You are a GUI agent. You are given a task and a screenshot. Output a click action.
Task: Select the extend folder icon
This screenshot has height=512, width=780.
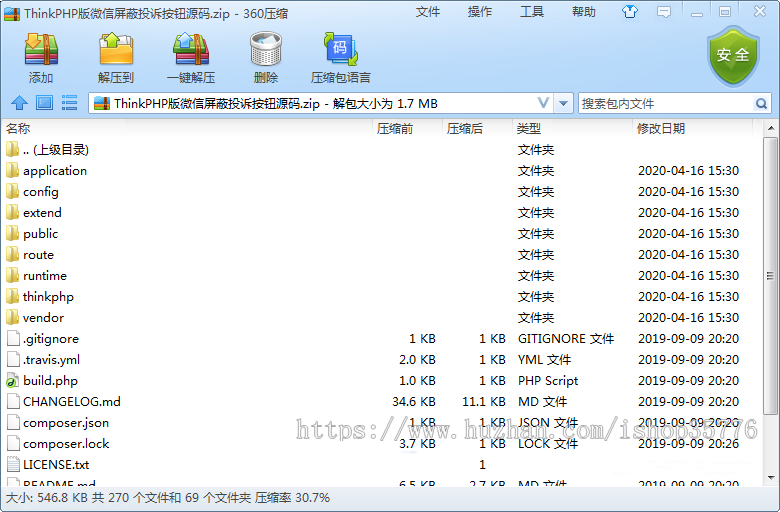coord(13,212)
